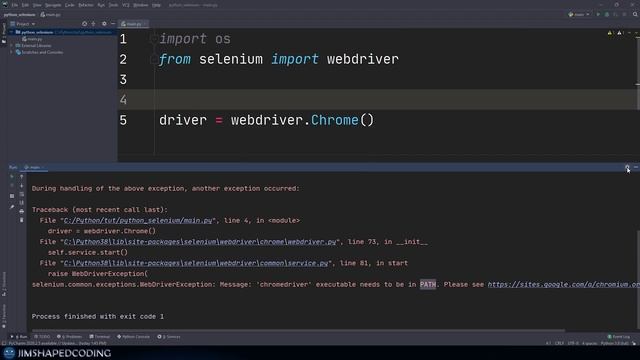The width and height of the screenshot is (640, 360).
Task: Click the expand all icon in Project panel
Action: 93,24
